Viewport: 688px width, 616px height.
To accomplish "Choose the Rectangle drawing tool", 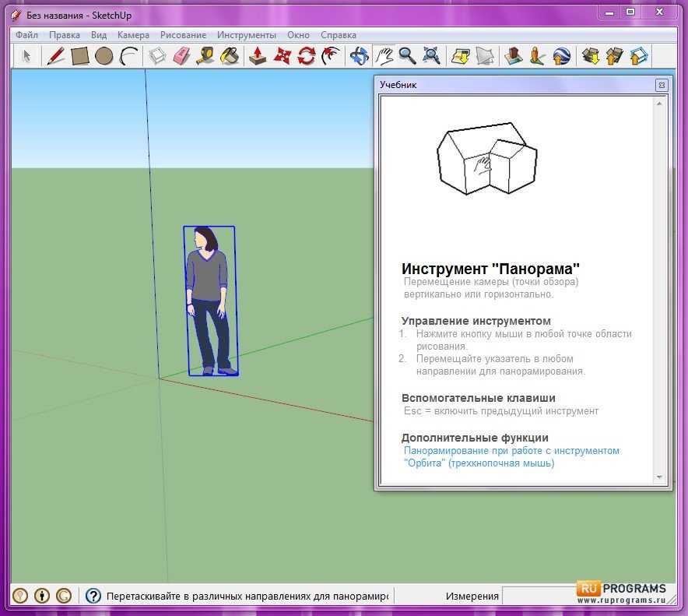I will click(x=80, y=56).
